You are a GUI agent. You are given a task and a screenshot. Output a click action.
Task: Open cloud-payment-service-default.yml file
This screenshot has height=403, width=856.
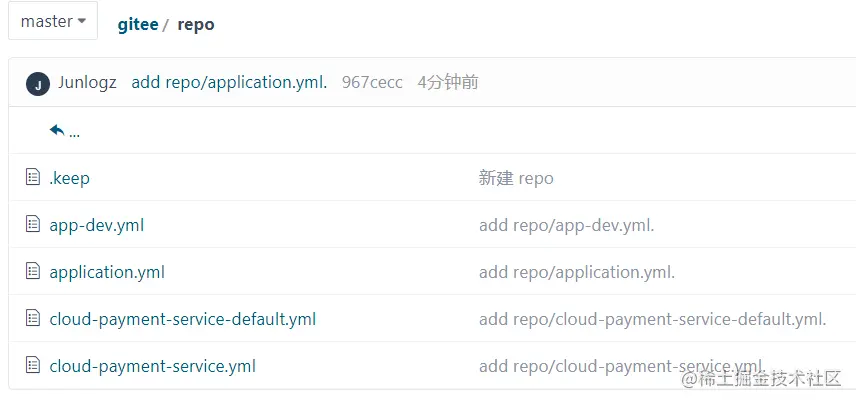click(183, 319)
